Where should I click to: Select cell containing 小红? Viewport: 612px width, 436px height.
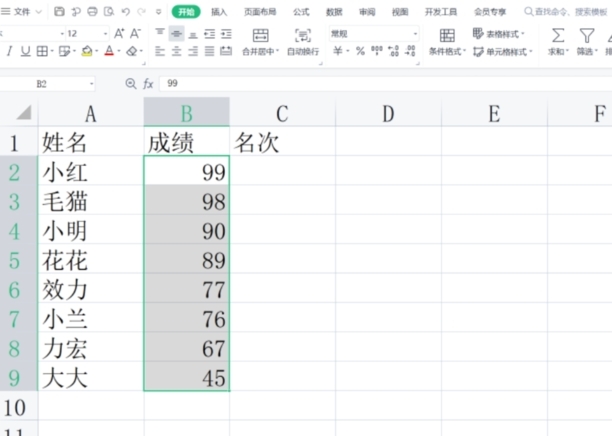(91, 171)
